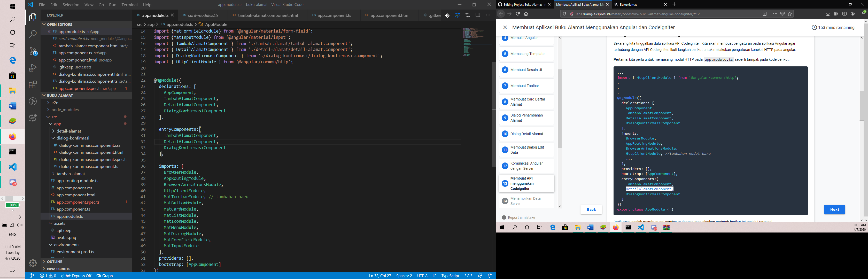Click the diamond git icon in editor toolbar
868x279 pixels.
coord(447,16)
